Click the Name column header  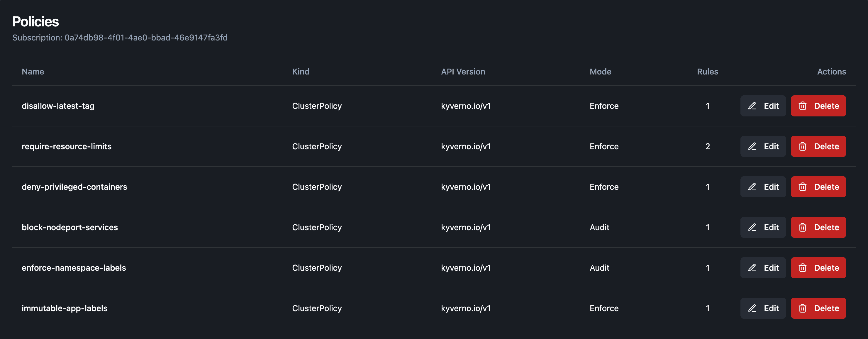point(33,72)
